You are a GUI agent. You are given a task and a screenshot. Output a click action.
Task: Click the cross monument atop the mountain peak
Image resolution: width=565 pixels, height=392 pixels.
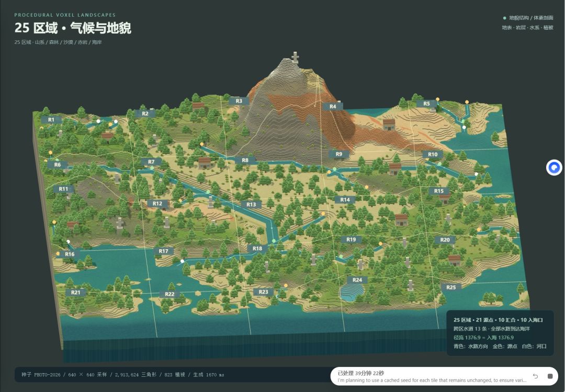(x=295, y=58)
